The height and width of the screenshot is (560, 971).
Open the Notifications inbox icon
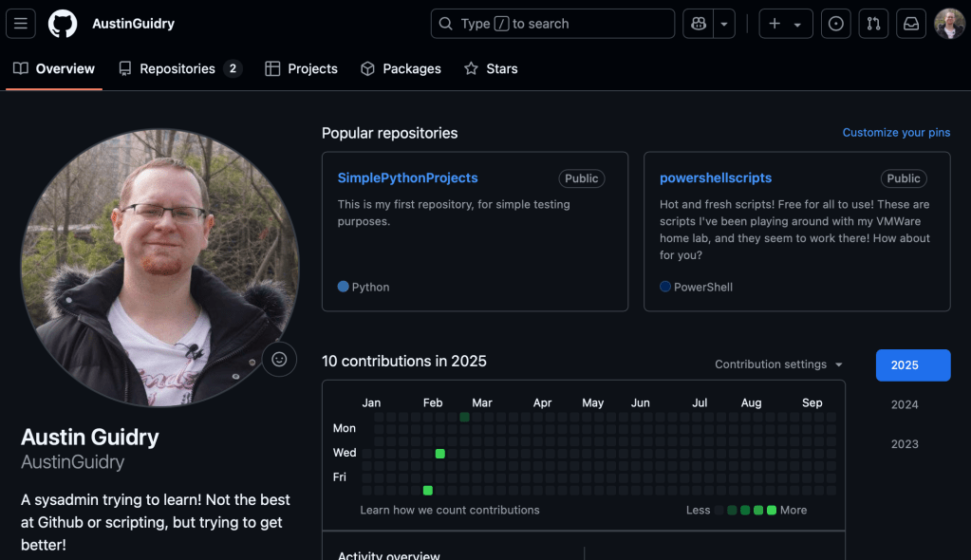pos(911,24)
